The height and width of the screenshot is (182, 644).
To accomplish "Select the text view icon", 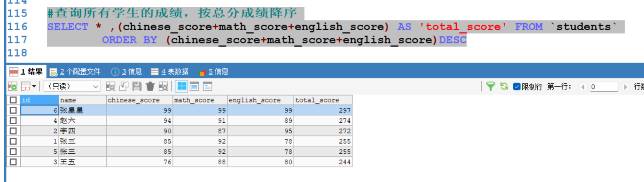I will (208, 86).
